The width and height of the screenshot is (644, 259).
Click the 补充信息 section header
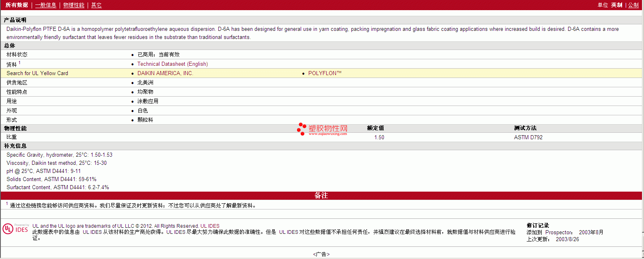(15, 146)
